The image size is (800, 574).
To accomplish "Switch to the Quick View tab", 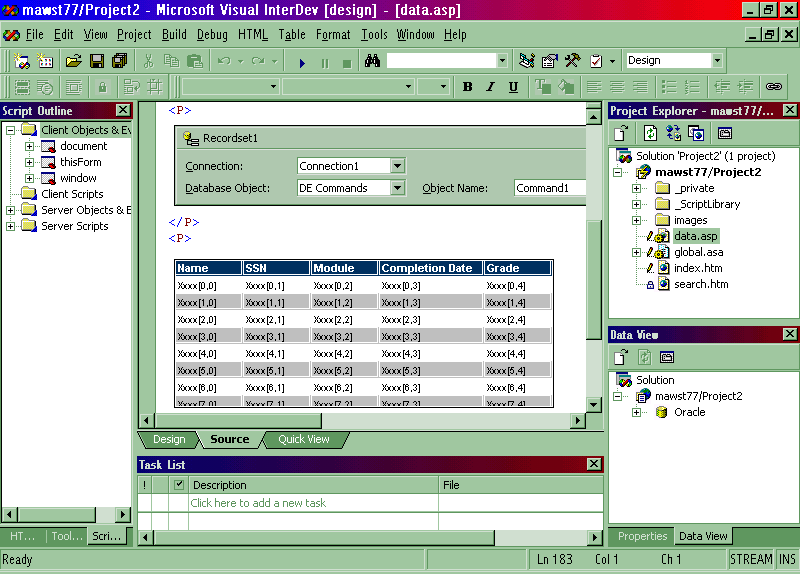I will (303, 439).
